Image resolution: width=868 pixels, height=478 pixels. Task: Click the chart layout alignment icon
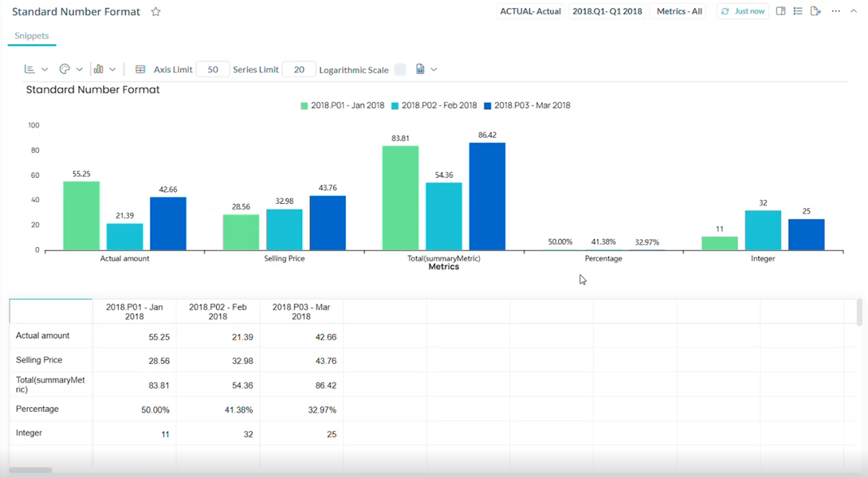point(29,69)
